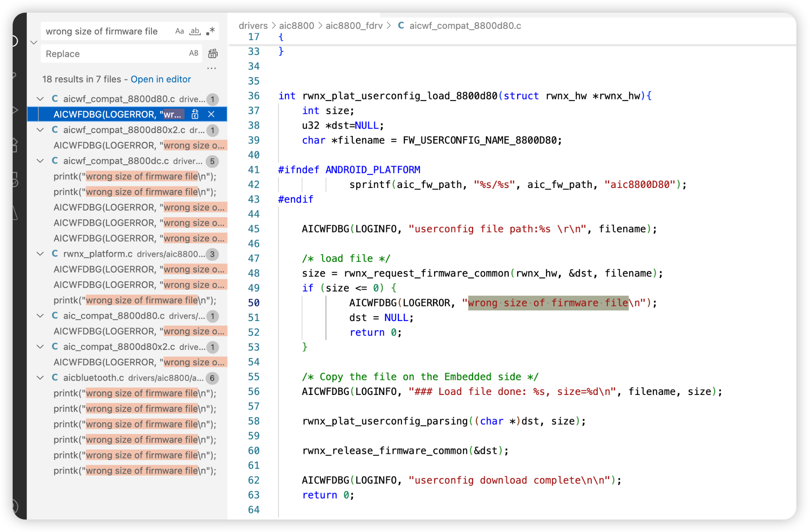Screen dimensions: 809x532
Task: Open printk match under rwnx_platform.c
Action: pos(135,301)
